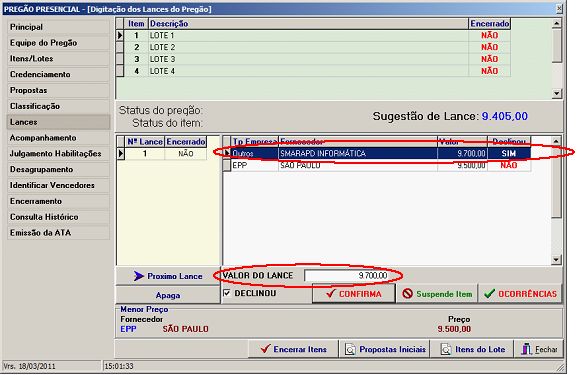Click the green checkmark icon on OCORRÊNCIAS
Viewport: 578px width, 375px height.
pyautogui.click(x=489, y=294)
